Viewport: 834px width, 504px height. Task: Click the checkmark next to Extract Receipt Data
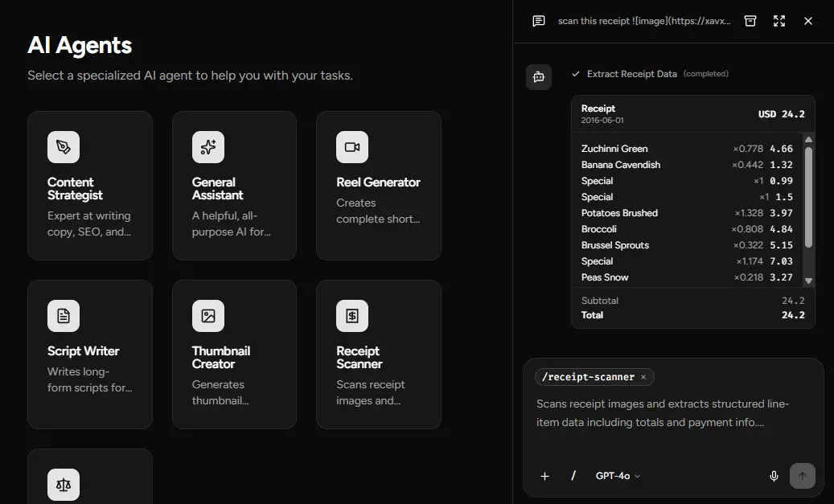(576, 74)
